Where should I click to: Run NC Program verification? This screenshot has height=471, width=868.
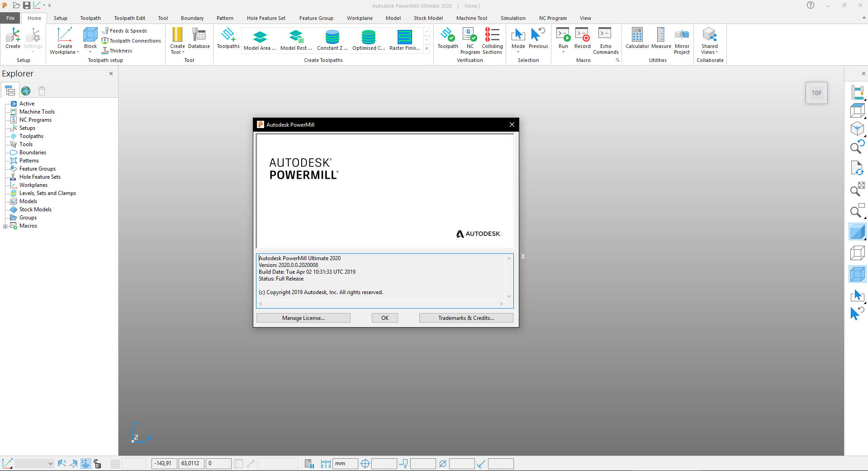(470, 41)
